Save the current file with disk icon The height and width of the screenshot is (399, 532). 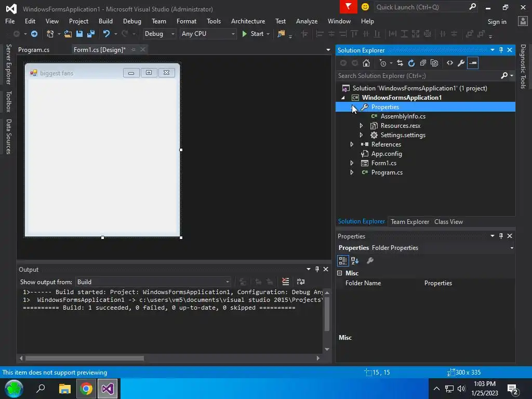click(79, 34)
